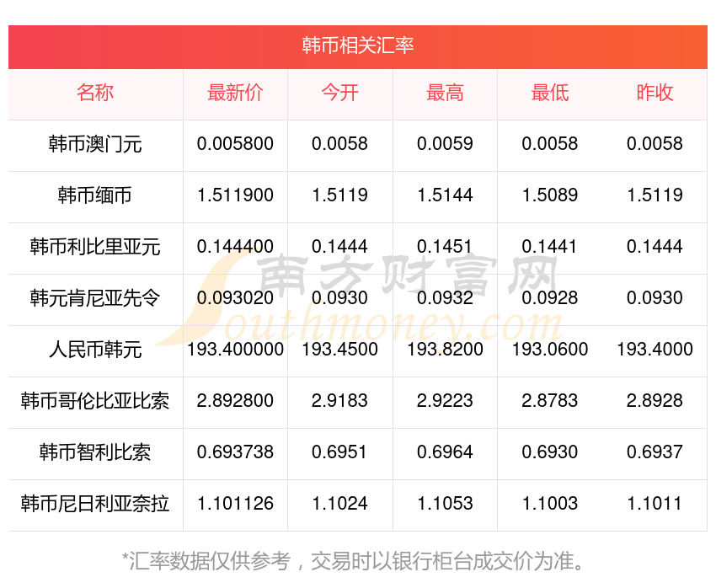The height and width of the screenshot is (588, 716).
Task: Click the low value 193.0600
Action: [x=550, y=350]
